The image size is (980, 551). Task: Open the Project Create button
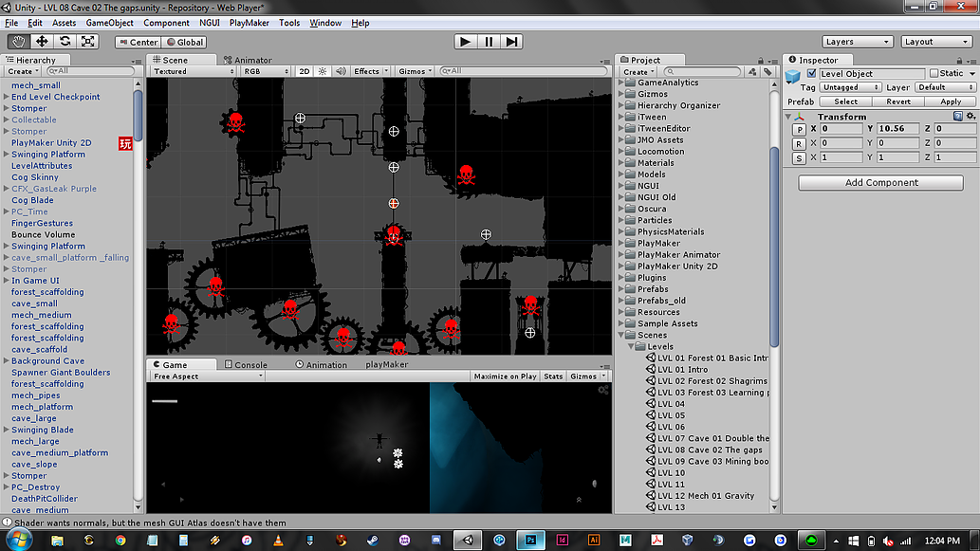(x=638, y=72)
